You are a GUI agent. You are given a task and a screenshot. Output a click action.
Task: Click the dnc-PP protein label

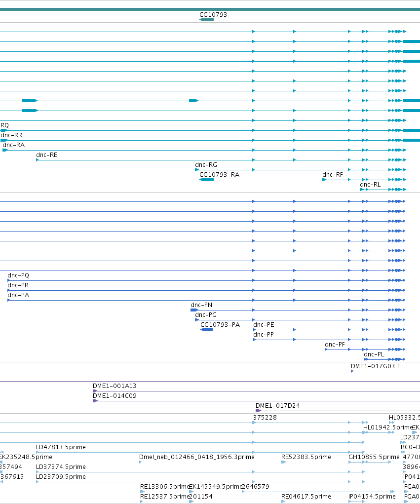click(264, 335)
